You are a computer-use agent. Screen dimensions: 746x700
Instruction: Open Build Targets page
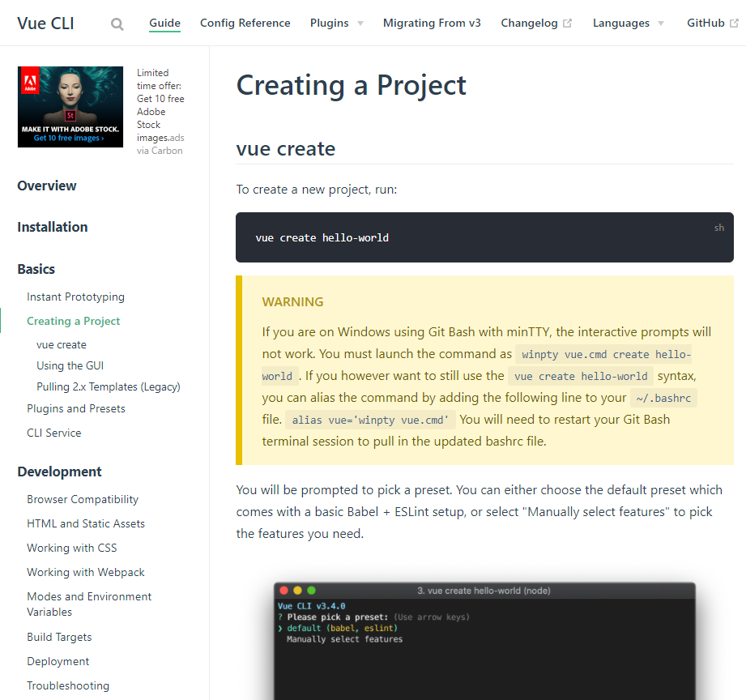click(59, 637)
